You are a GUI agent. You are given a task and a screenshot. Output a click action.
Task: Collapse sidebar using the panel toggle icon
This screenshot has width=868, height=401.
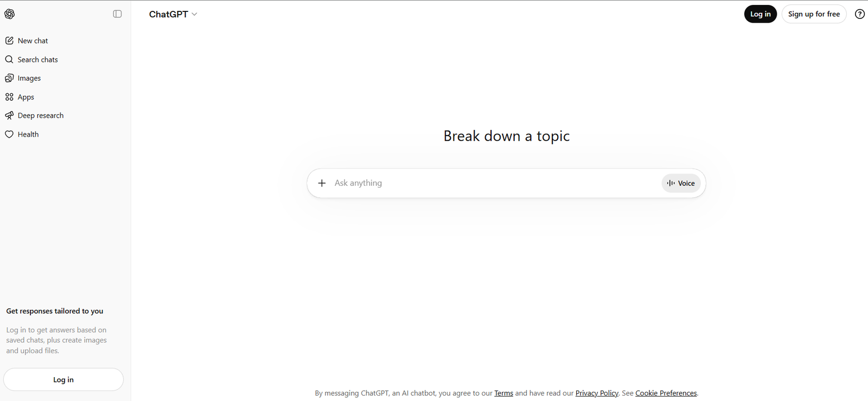(117, 14)
